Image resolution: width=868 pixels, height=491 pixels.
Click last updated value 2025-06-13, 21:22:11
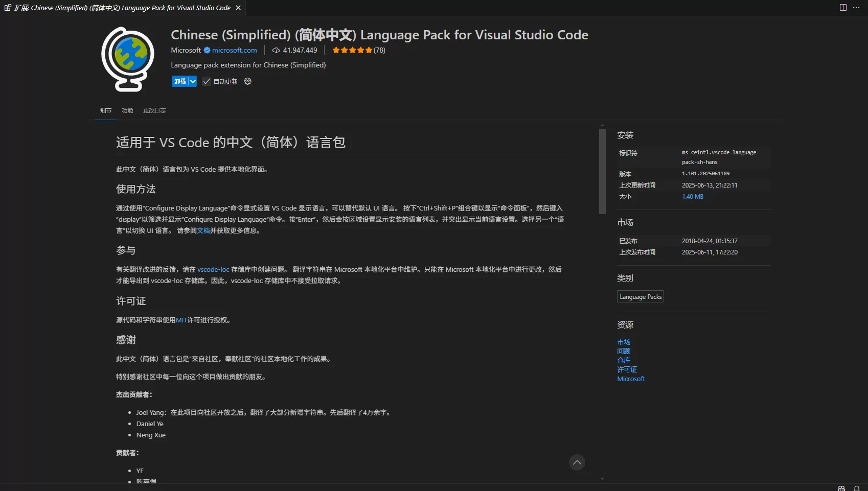(x=710, y=185)
